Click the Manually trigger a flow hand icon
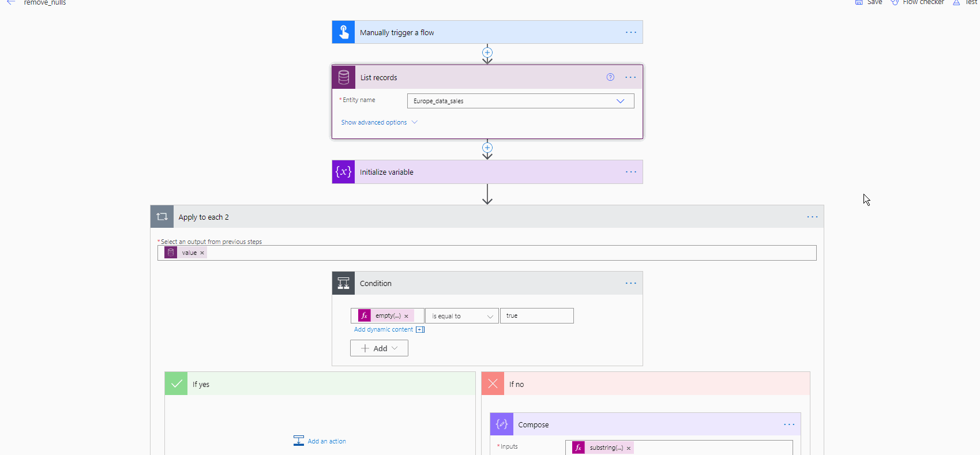The width and height of the screenshot is (980, 455). (343, 32)
